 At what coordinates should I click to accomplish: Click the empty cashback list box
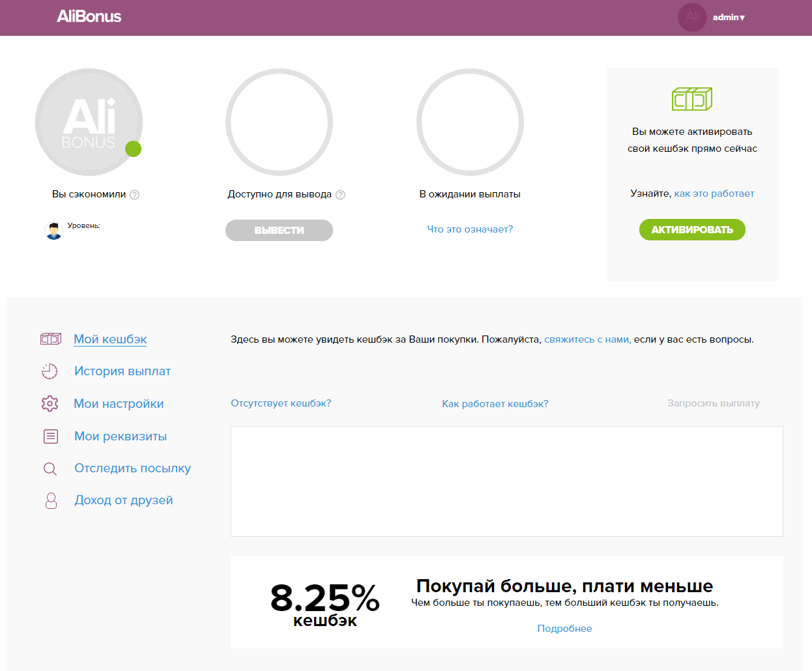tap(507, 481)
